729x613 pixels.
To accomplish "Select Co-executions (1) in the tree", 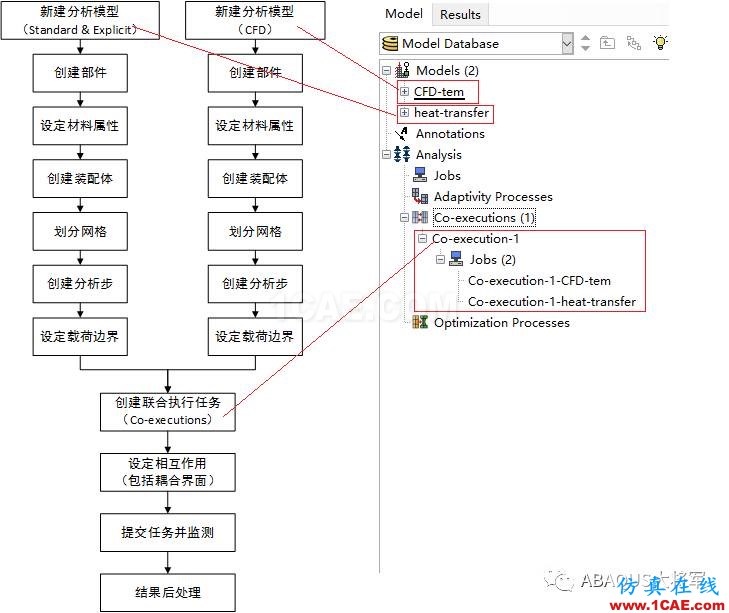I will pyautogui.click(x=484, y=218).
